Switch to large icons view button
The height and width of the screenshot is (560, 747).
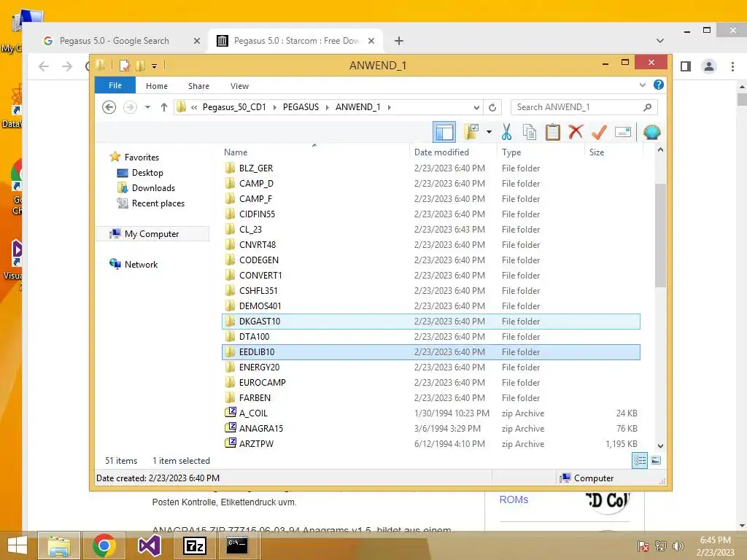656,460
